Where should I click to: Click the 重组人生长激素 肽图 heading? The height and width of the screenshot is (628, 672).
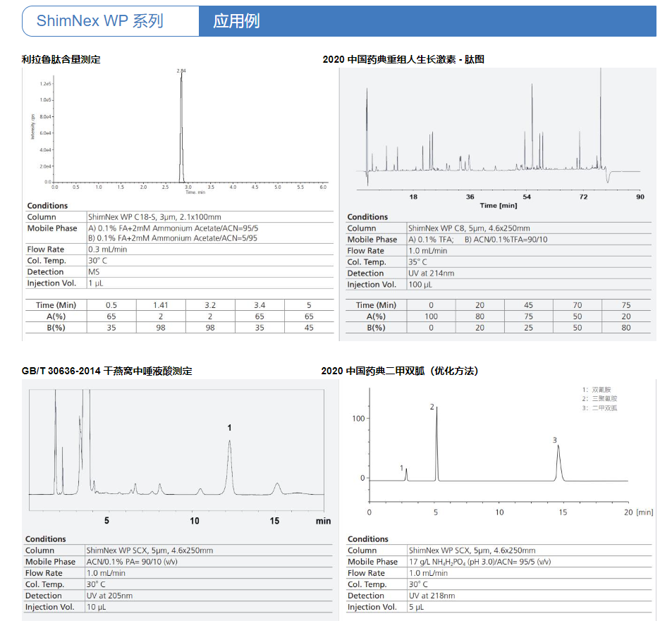pos(403,59)
